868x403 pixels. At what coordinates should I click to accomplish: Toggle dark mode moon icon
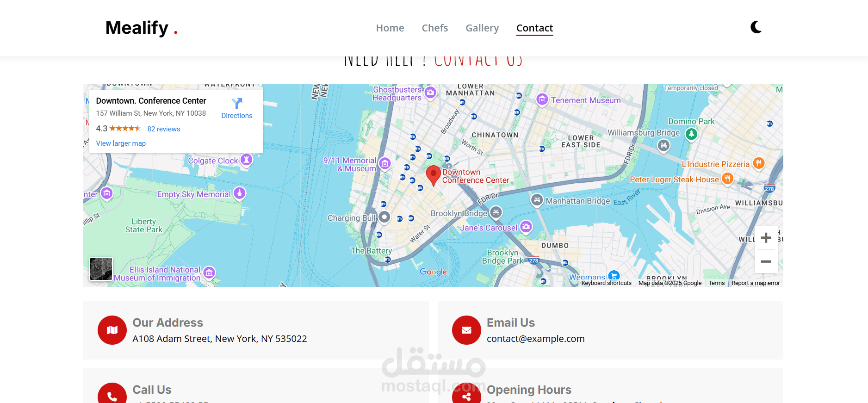756,27
